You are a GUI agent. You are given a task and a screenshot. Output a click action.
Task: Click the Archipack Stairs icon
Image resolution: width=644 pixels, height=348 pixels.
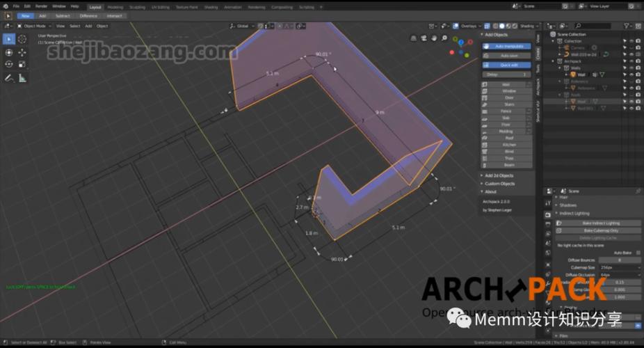[x=485, y=104]
